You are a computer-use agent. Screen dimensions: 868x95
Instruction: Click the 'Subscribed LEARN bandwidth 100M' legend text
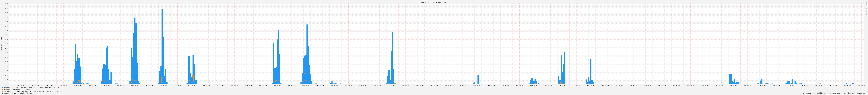[19, 93]
